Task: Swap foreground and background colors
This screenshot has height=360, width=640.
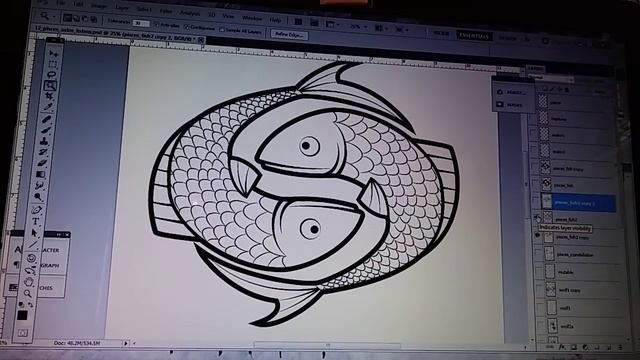Action: pos(31,305)
